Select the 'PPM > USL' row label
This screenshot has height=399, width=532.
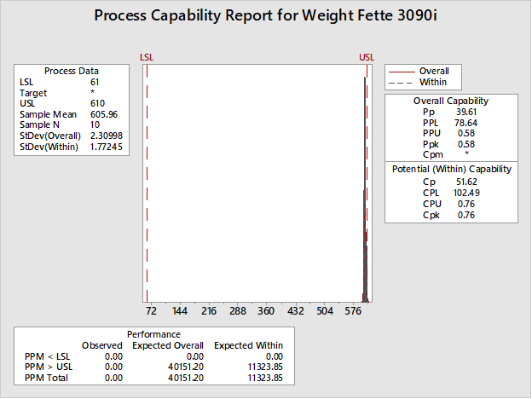(49, 367)
